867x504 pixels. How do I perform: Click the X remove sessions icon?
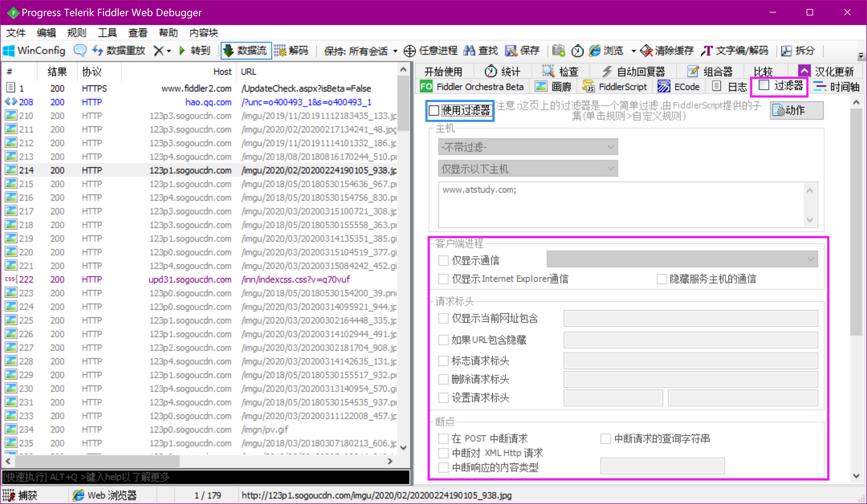[x=158, y=51]
